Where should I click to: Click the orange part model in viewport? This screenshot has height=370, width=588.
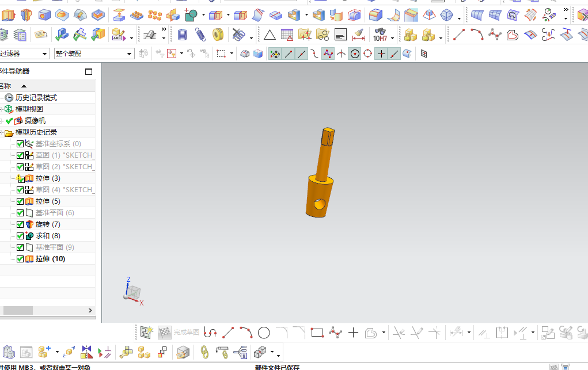tap(320, 173)
